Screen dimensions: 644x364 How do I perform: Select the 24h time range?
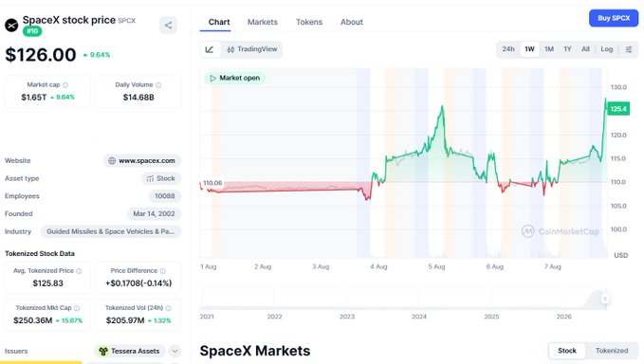coord(508,49)
